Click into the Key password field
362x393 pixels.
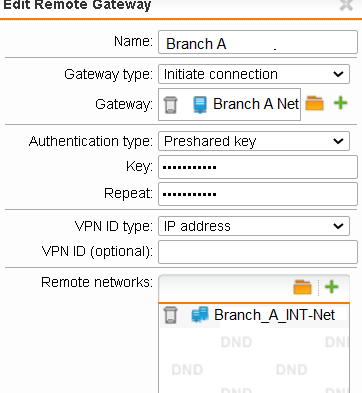tap(258, 167)
